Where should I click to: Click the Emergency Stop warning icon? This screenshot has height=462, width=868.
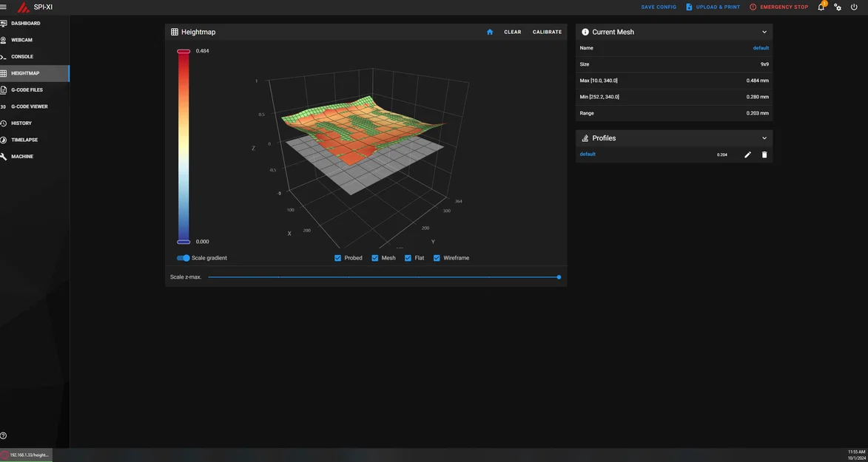click(x=753, y=7)
